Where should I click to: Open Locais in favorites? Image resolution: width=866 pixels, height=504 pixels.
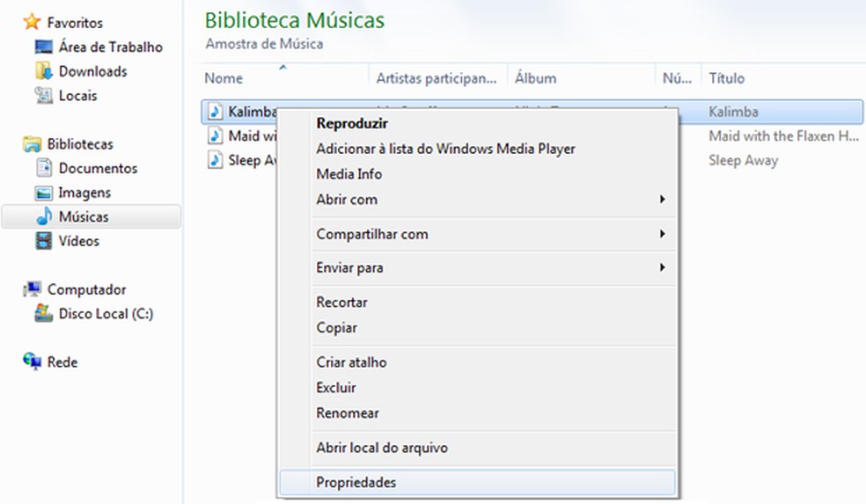tap(77, 96)
